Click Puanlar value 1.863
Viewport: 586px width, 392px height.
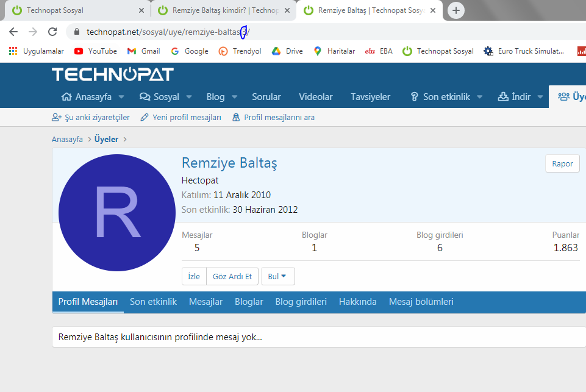tap(565, 248)
